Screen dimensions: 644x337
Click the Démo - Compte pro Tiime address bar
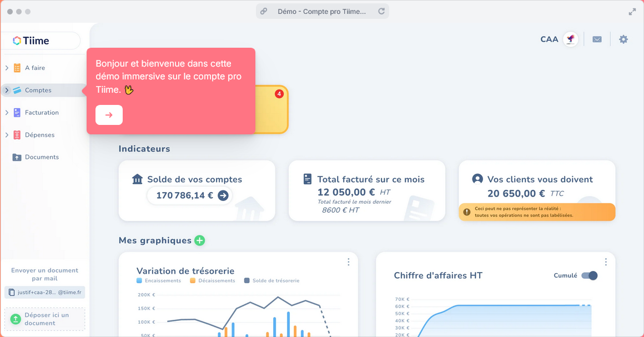[x=323, y=12]
